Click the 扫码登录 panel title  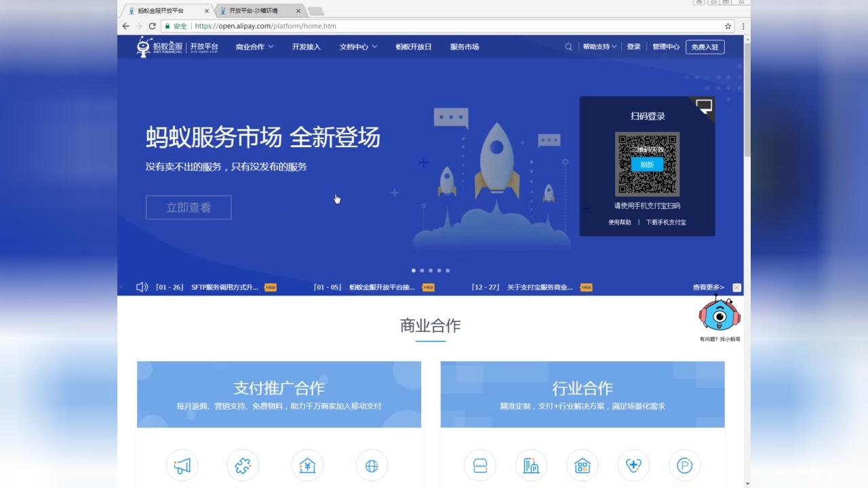pyautogui.click(x=648, y=116)
